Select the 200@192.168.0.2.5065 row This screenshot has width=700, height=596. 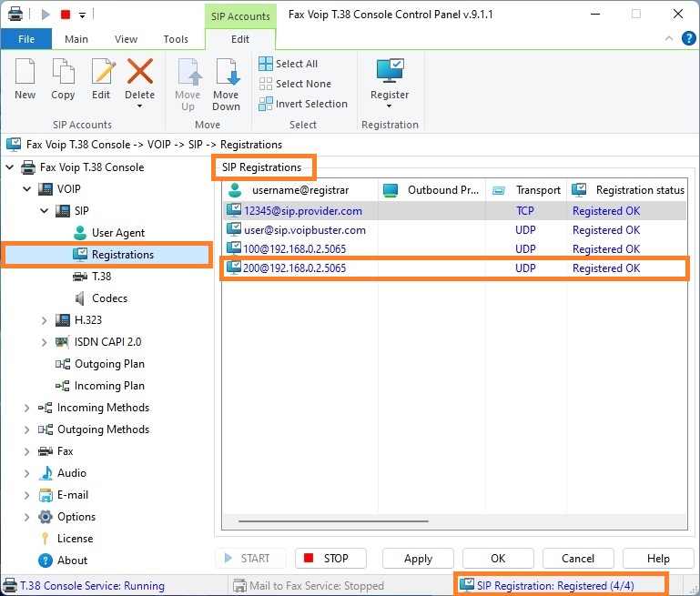pyautogui.click(x=454, y=268)
